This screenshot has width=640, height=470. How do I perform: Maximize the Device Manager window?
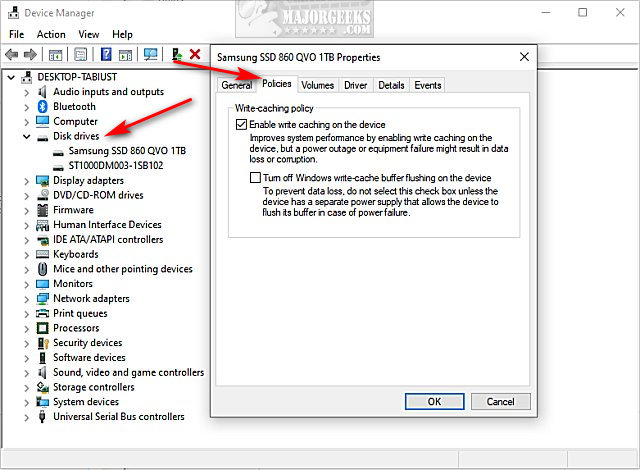(x=582, y=13)
